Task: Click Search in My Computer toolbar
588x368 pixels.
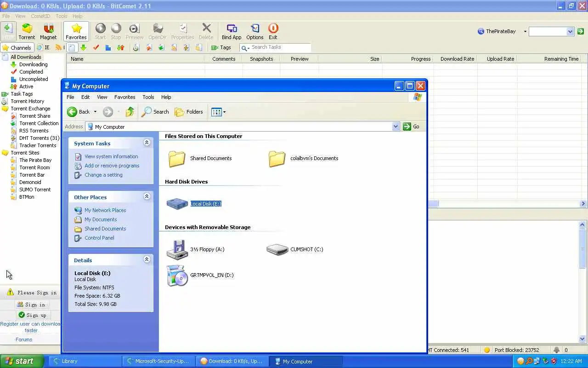Action: point(155,112)
